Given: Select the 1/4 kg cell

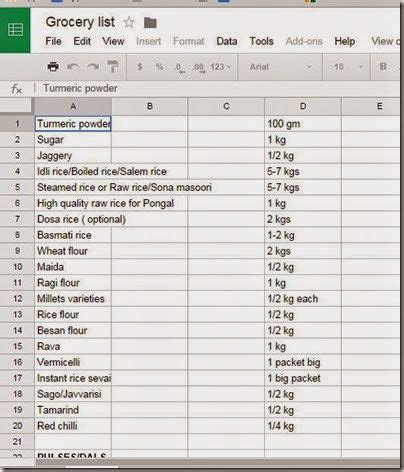Looking at the screenshot, I should point(303,426).
